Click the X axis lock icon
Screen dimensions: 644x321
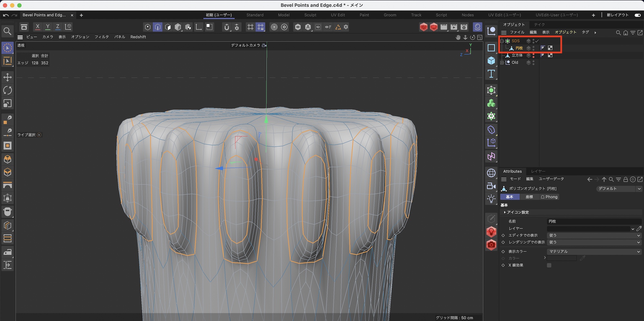pyautogui.click(x=38, y=27)
